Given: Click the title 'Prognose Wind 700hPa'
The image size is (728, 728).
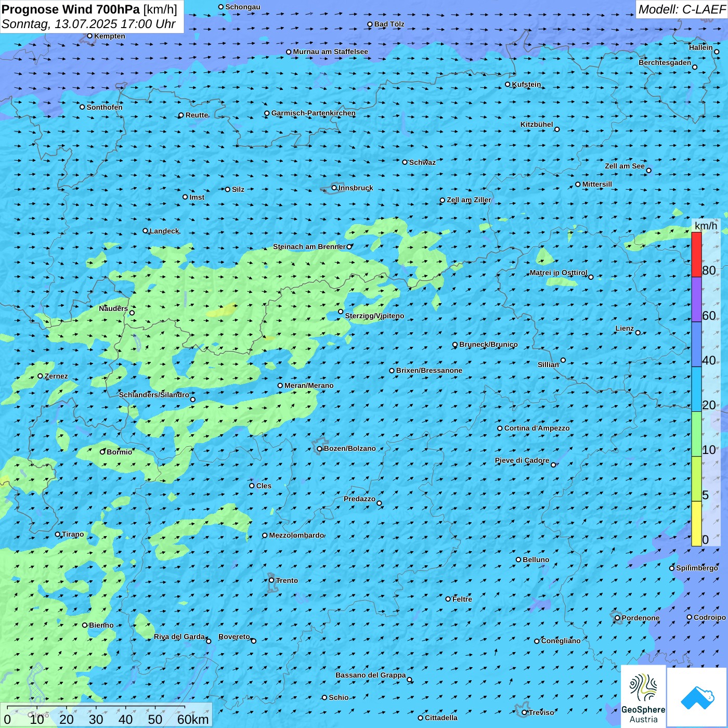Looking at the screenshot, I should pos(71,9).
